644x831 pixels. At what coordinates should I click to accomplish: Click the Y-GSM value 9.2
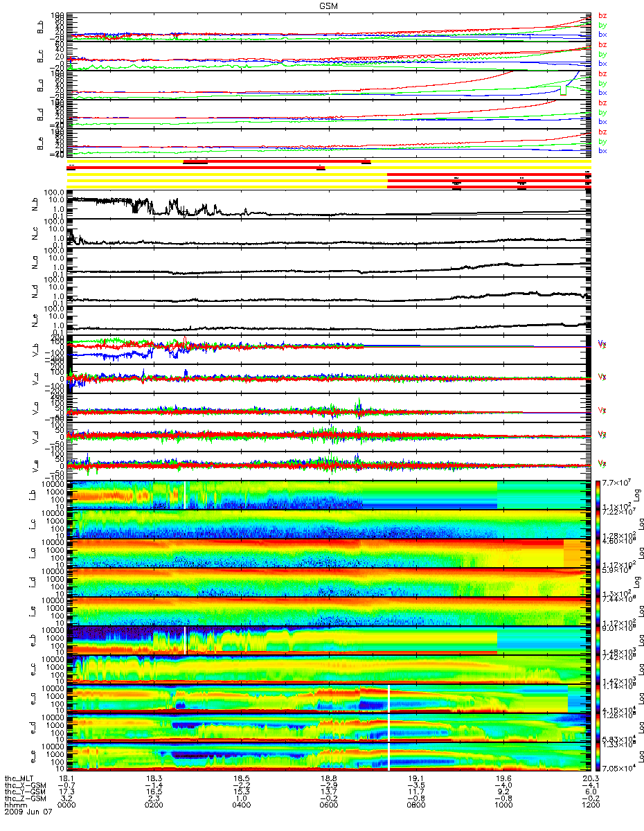[x=505, y=792]
